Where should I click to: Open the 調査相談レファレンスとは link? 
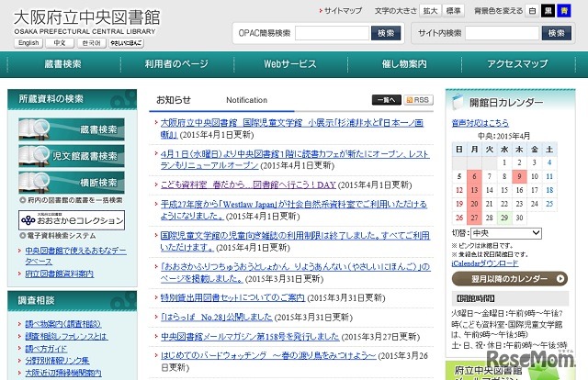(66, 336)
